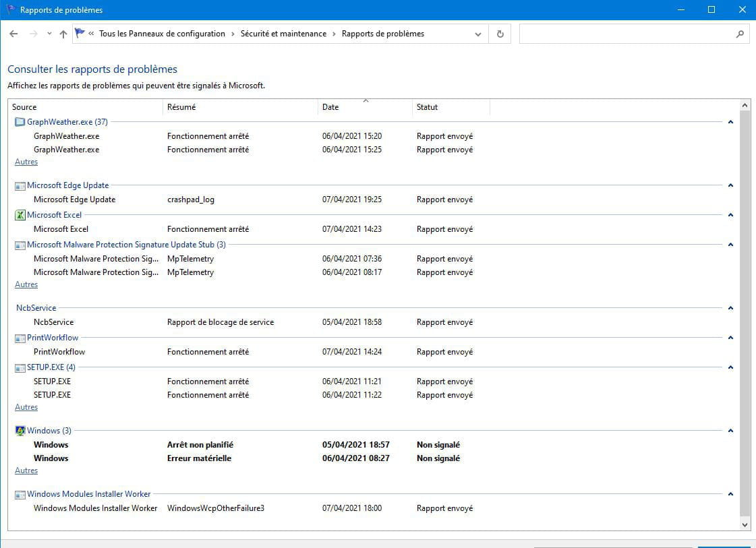Sort by Statut column header
Image resolution: width=756 pixels, height=548 pixels.
click(450, 107)
